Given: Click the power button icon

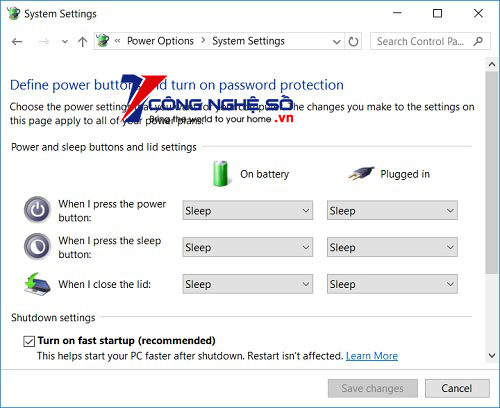Looking at the screenshot, I should 37,210.
